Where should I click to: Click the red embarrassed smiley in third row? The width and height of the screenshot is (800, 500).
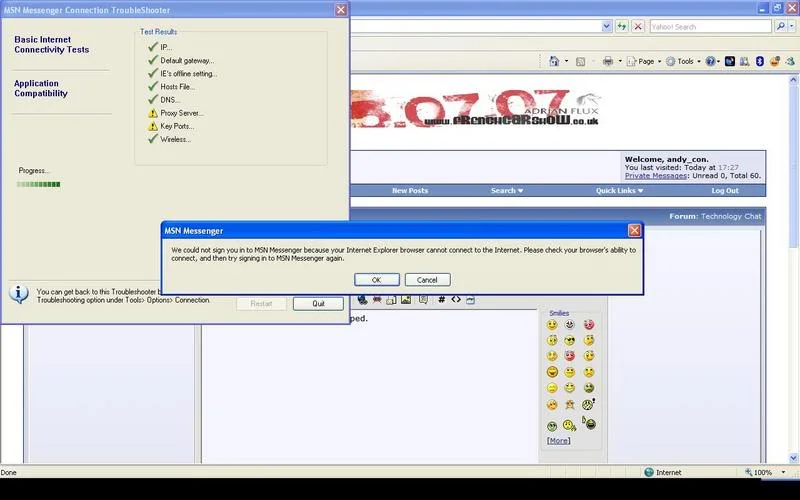[570, 356]
